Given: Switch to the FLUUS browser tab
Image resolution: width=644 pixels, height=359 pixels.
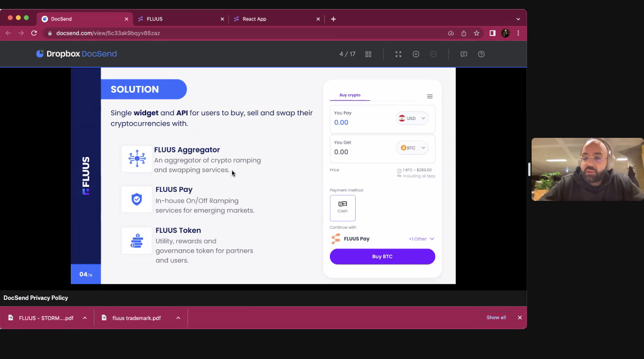Looking at the screenshot, I should point(181,19).
